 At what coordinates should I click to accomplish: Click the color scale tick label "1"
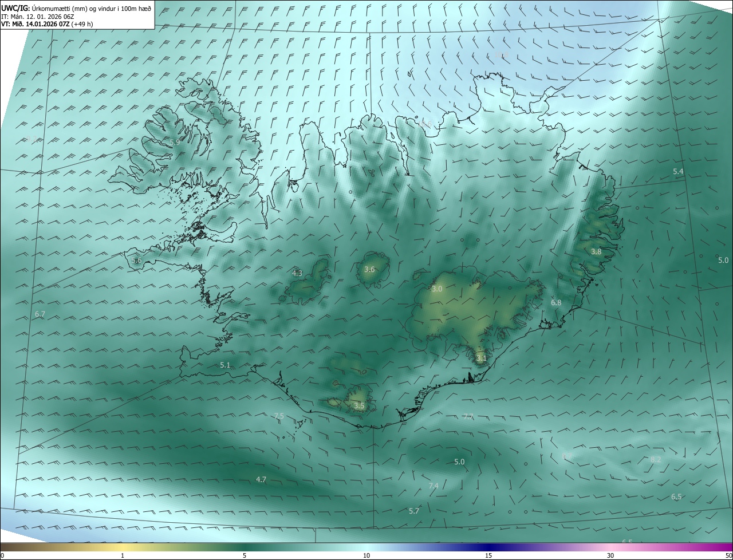123,555
